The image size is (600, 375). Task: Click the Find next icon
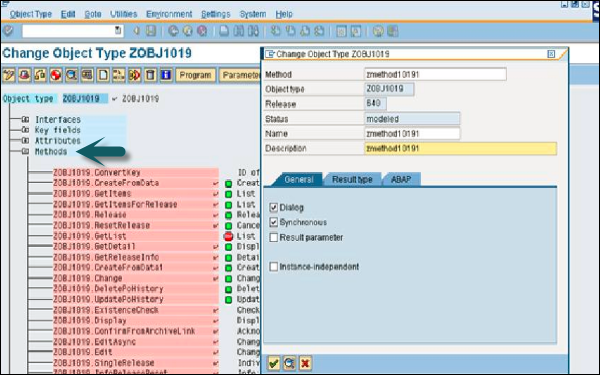click(253, 31)
